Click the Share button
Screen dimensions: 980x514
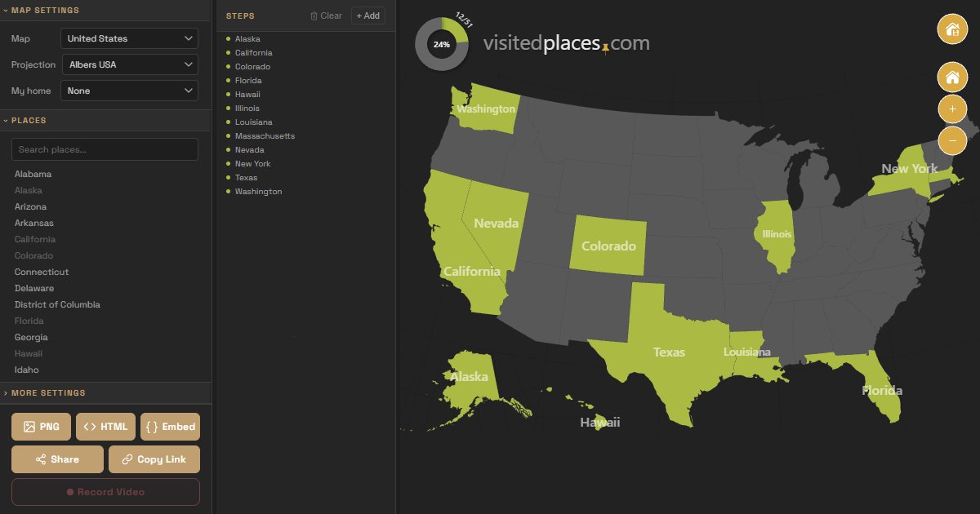57,459
